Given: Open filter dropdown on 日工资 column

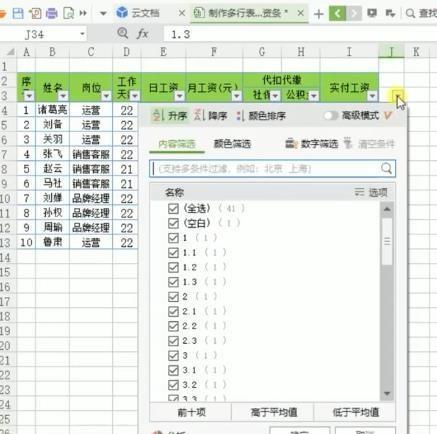Looking at the screenshot, I should click(180, 96).
